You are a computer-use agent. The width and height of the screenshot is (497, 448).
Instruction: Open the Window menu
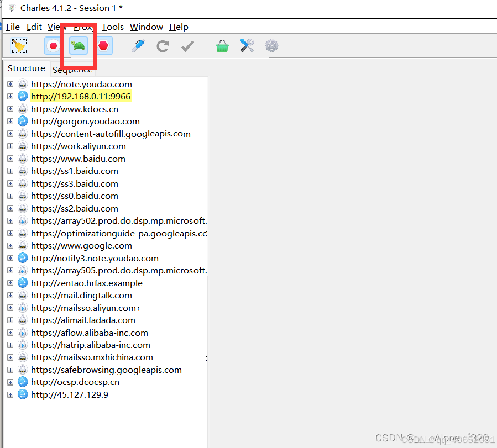click(147, 27)
